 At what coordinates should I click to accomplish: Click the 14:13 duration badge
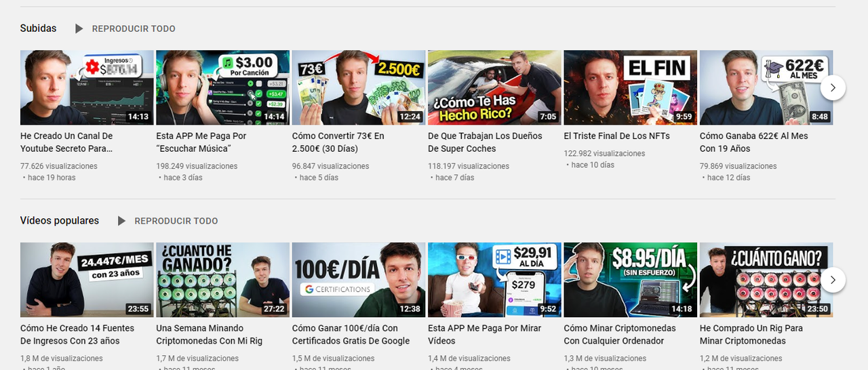click(138, 117)
